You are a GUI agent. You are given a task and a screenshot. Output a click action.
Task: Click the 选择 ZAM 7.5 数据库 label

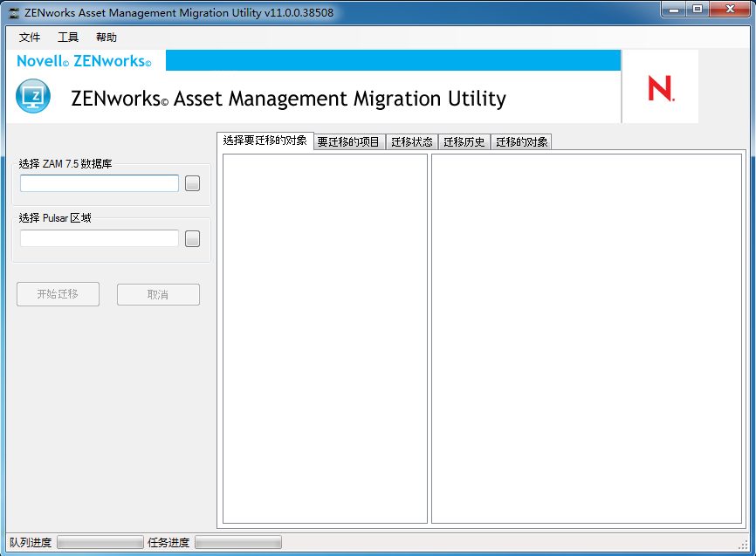[x=65, y=164]
